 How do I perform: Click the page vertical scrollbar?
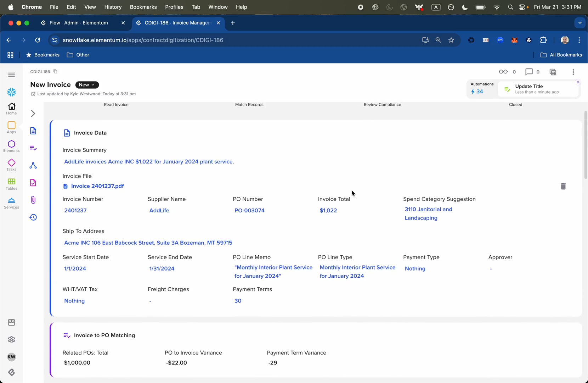(x=586, y=145)
